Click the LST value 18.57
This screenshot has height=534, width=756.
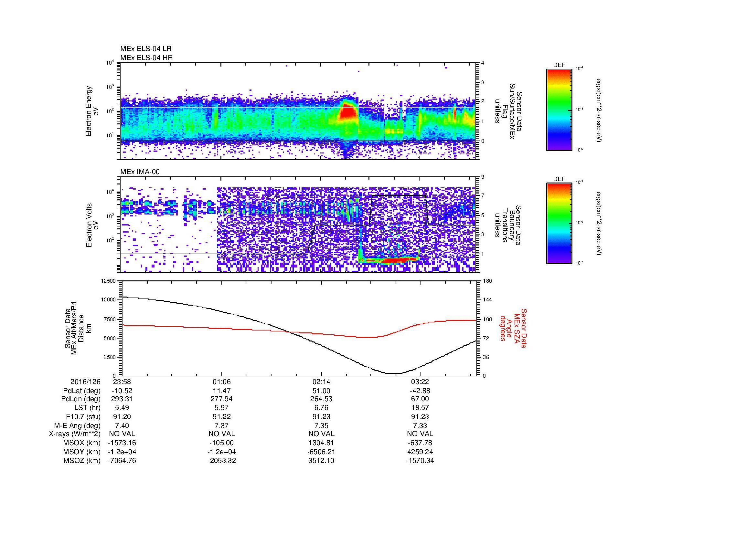(x=420, y=408)
